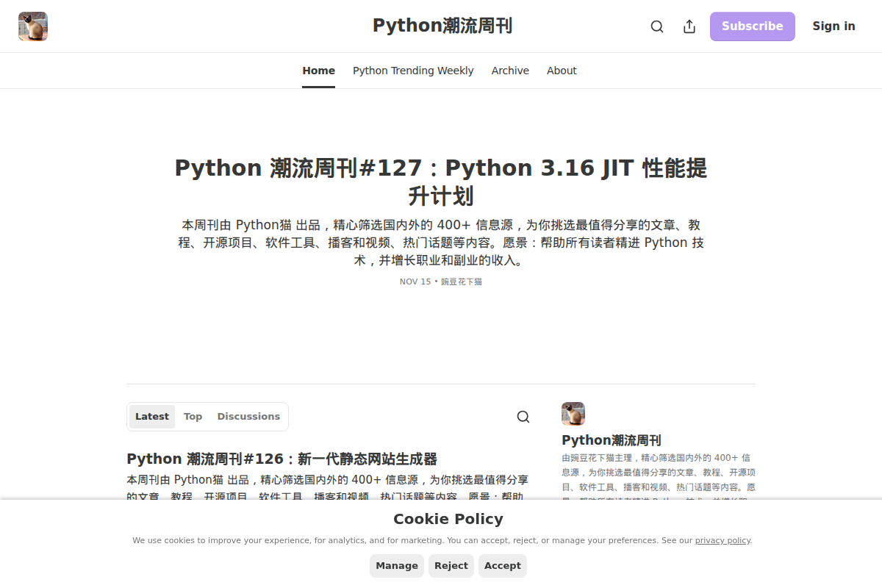882x588 pixels.
Task: Open author profile 豌豆花下猫
Action: pos(462,281)
